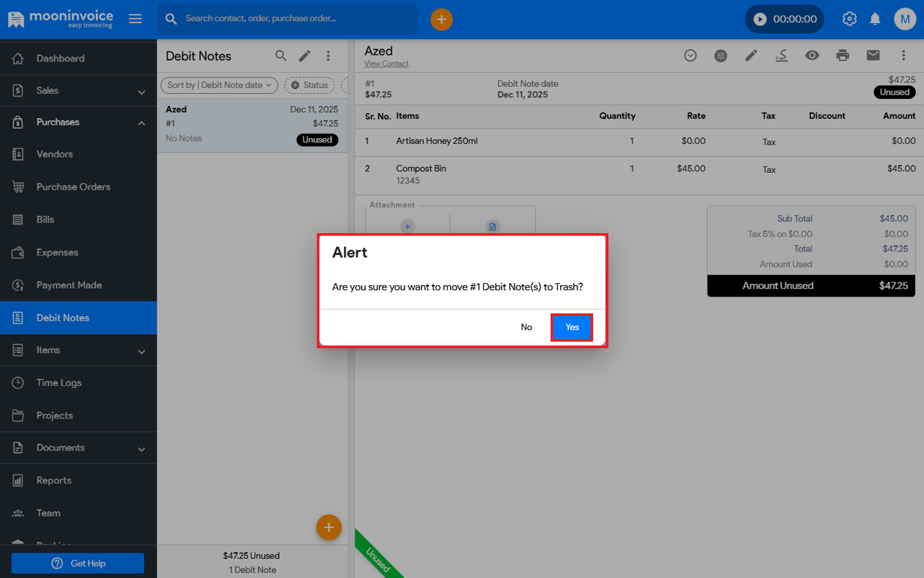Click the search contact input field
The height and width of the screenshot is (578, 924).
pos(295,19)
